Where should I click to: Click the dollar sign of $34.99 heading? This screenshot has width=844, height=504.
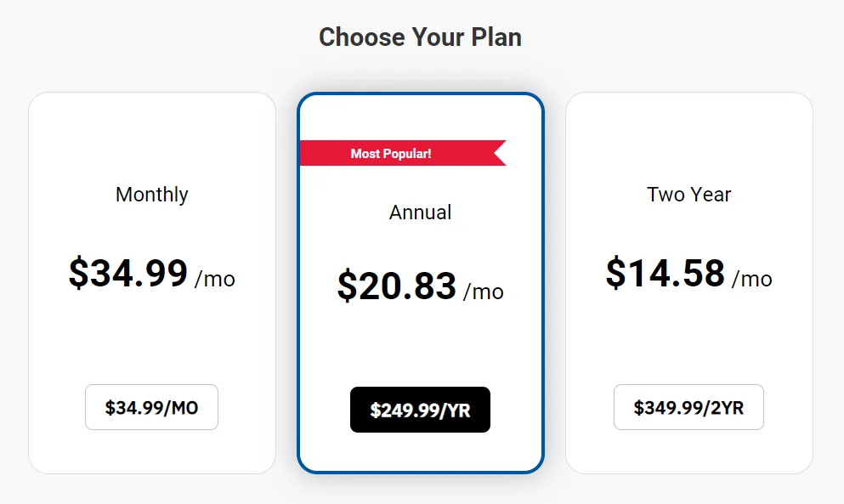78,274
